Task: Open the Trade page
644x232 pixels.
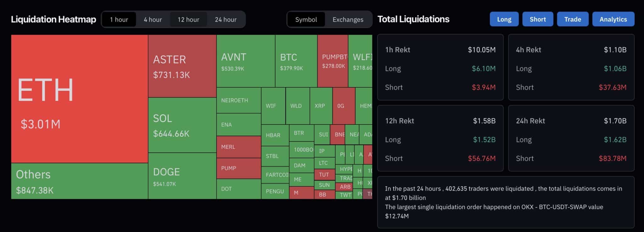Action: click(x=573, y=19)
